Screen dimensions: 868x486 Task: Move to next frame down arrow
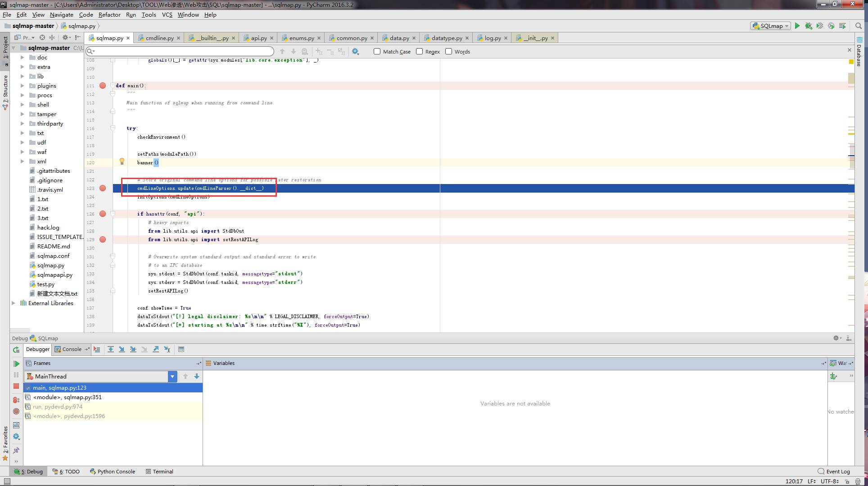click(x=197, y=376)
